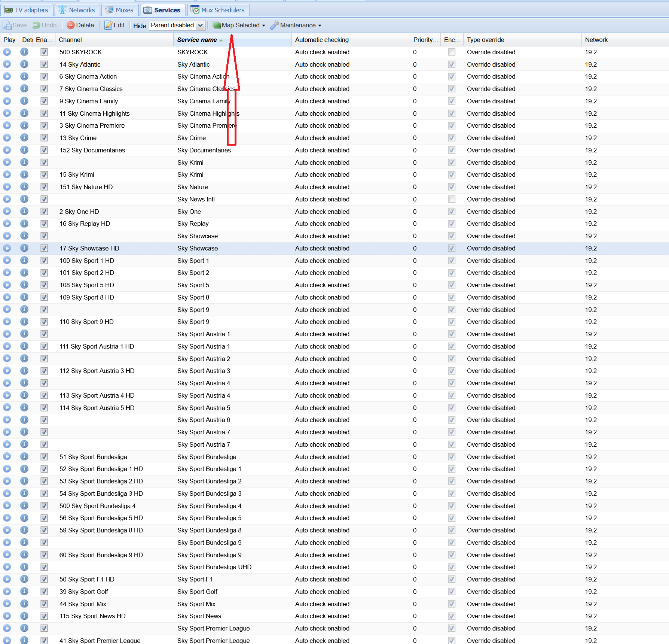Image resolution: width=669 pixels, height=644 pixels.
Task: Open details for Sky News Intl
Action: tap(24, 199)
